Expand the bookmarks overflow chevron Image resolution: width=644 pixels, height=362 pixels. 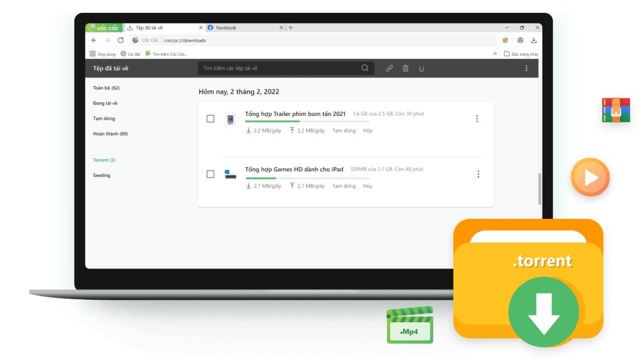[x=495, y=54]
